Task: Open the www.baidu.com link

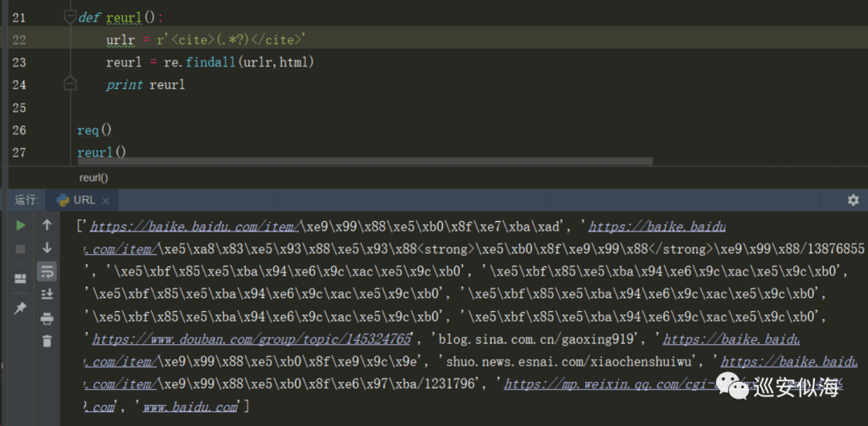Action: (x=190, y=408)
